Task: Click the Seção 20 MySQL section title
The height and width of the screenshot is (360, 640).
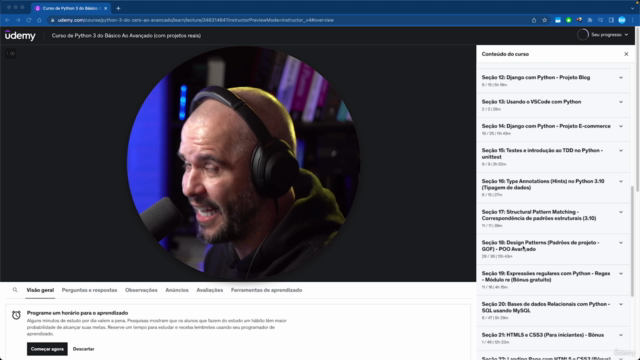Action: coord(546,307)
